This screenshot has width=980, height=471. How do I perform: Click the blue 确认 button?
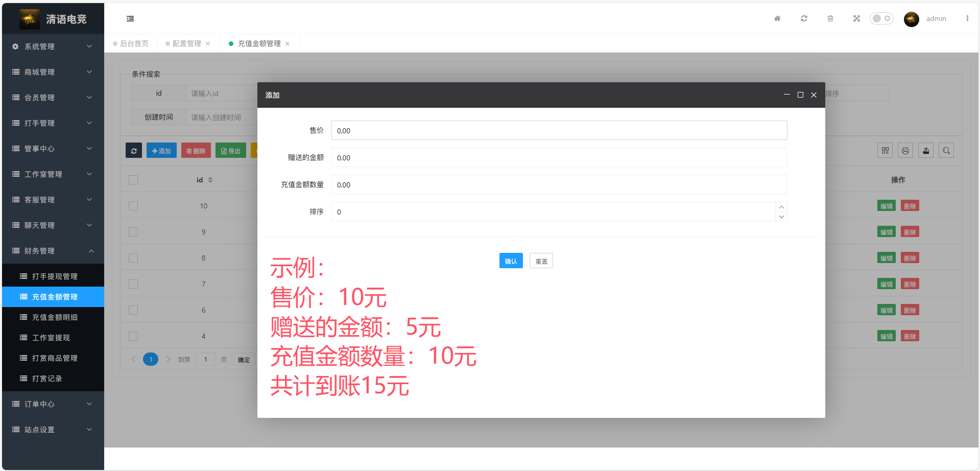click(511, 261)
